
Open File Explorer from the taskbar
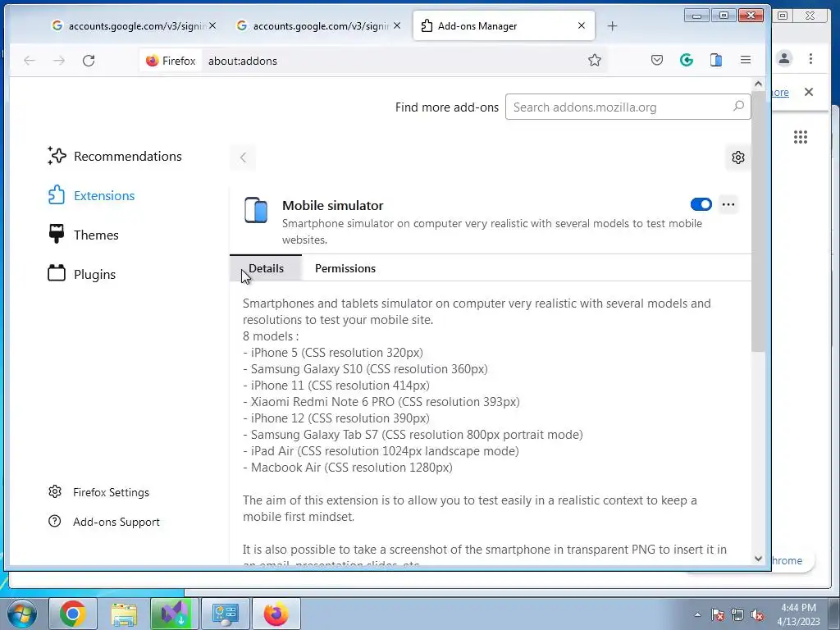click(124, 614)
